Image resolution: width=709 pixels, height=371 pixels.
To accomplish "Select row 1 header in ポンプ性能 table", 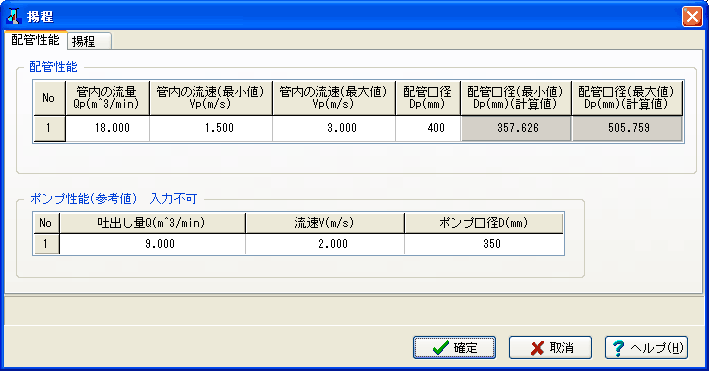I will (47, 244).
